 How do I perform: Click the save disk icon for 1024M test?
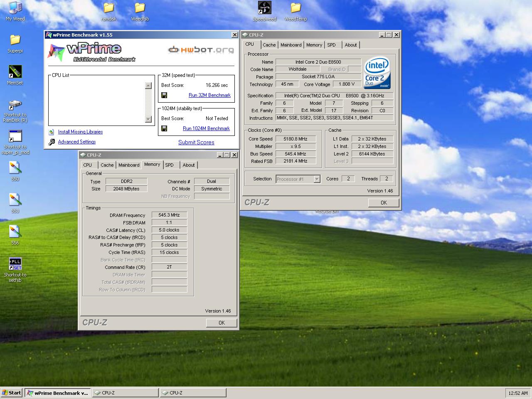[x=164, y=128]
